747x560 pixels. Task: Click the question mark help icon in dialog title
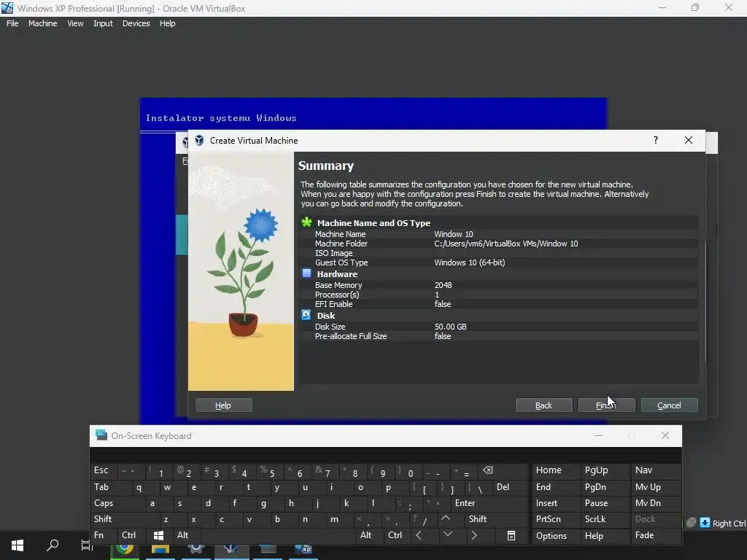coord(656,140)
